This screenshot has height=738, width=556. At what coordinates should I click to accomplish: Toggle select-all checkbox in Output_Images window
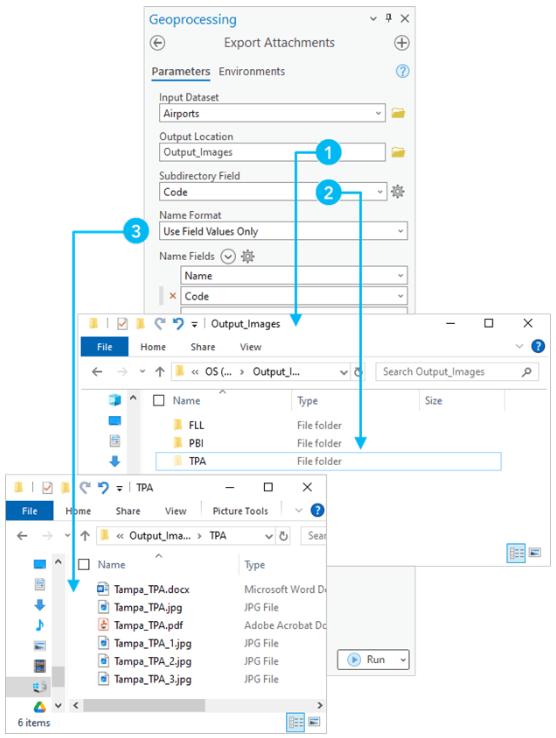[159, 401]
